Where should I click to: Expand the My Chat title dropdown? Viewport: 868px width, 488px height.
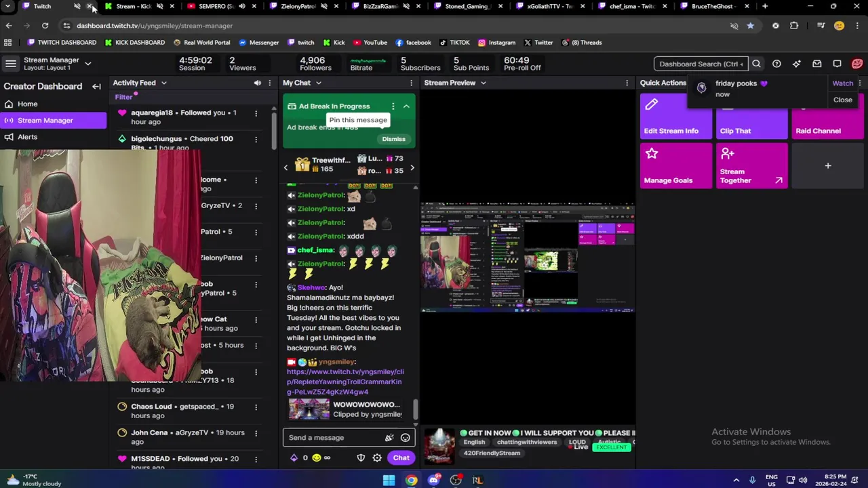click(318, 83)
